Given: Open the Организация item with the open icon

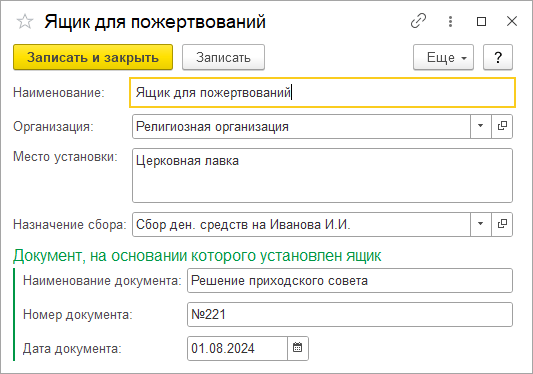Looking at the screenshot, I should pos(502,126).
